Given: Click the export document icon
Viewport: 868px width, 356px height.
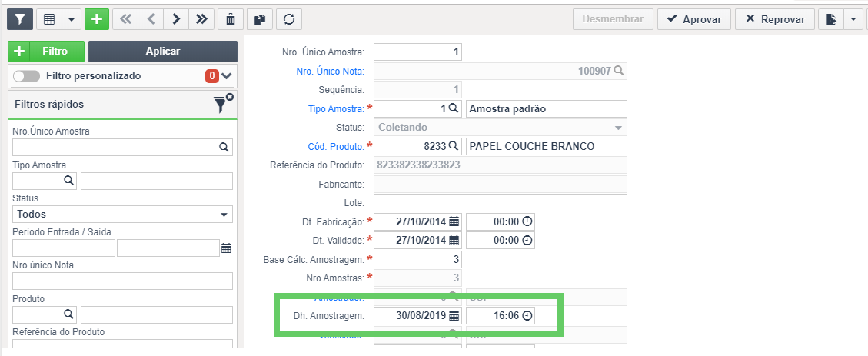Looking at the screenshot, I should click(x=831, y=19).
